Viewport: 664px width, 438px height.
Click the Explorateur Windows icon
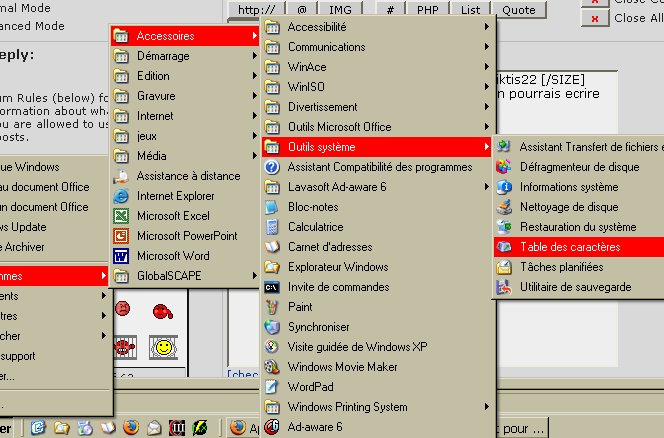pyautogui.click(x=272, y=267)
